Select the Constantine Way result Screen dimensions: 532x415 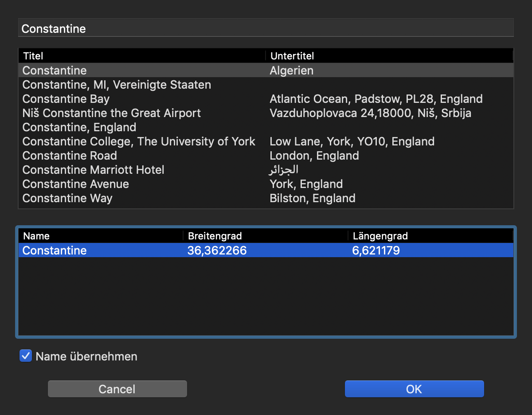point(266,198)
